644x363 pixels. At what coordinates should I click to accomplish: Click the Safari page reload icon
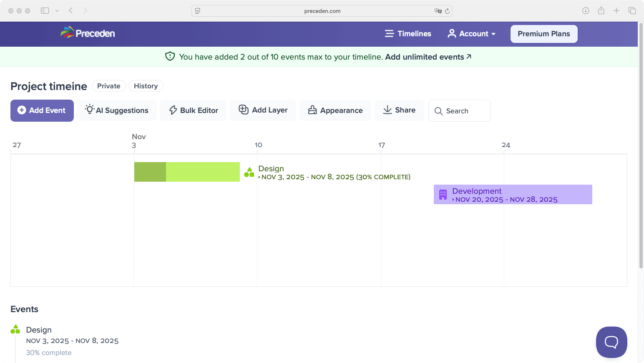pyautogui.click(x=447, y=11)
